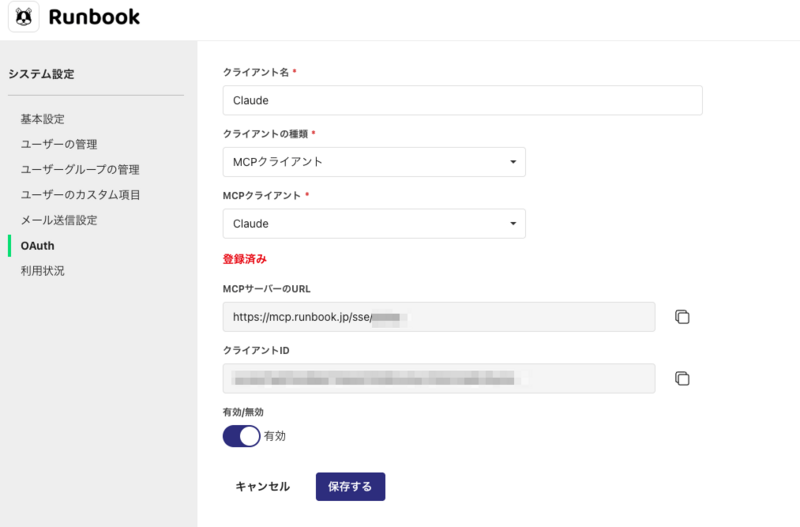Click the クライアント名 input field
Screen dimensions: 800x527
(462, 100)
